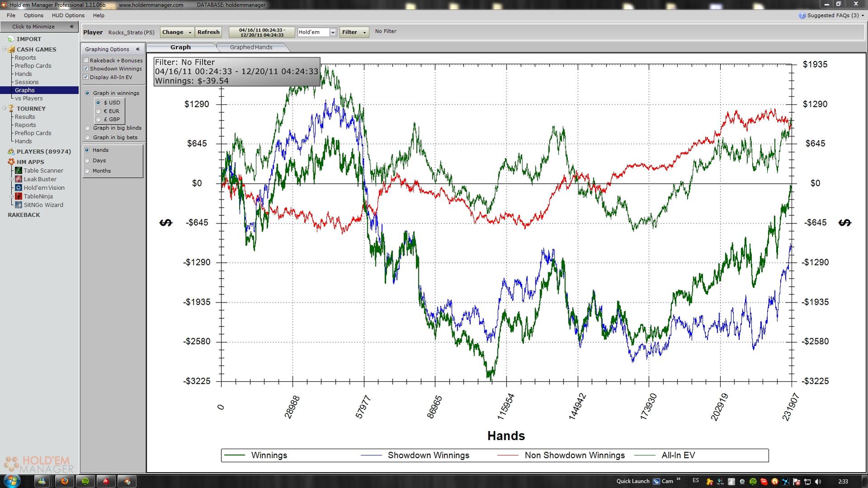Open Hold'em Vision app icon

pos(19,188)
